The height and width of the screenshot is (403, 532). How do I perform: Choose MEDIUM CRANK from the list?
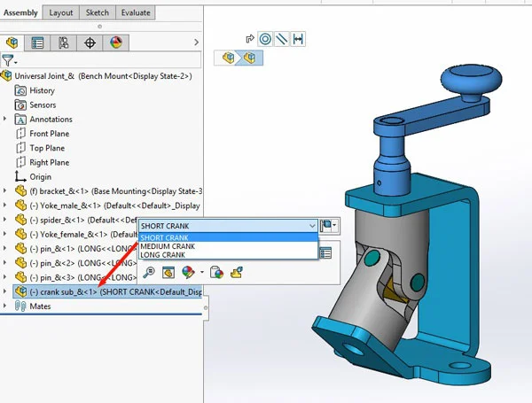tap(167, 246)
